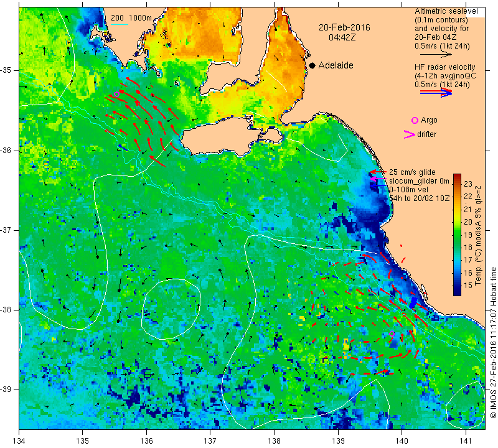
Task: Click the latitude label '-36'
Action: (6, 150)
